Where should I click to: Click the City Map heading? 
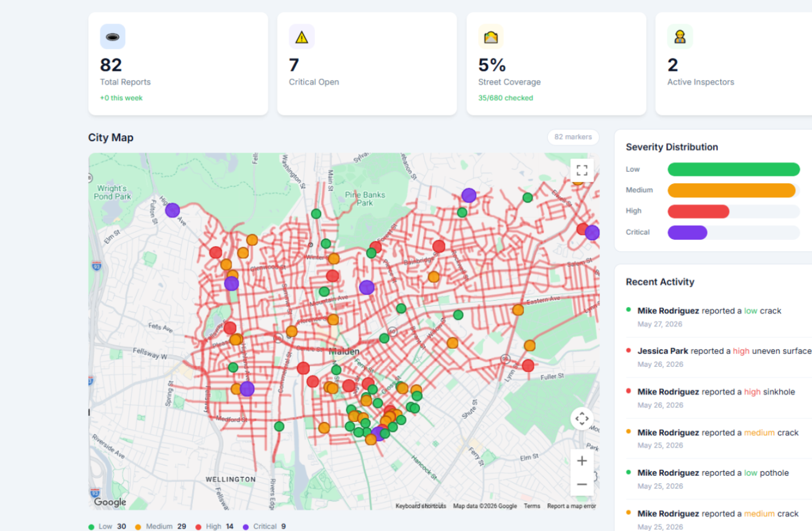(111, 138)
